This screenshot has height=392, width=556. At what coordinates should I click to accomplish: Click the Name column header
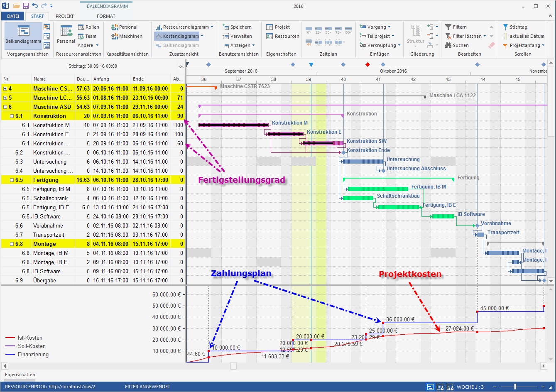click(53, 79)
